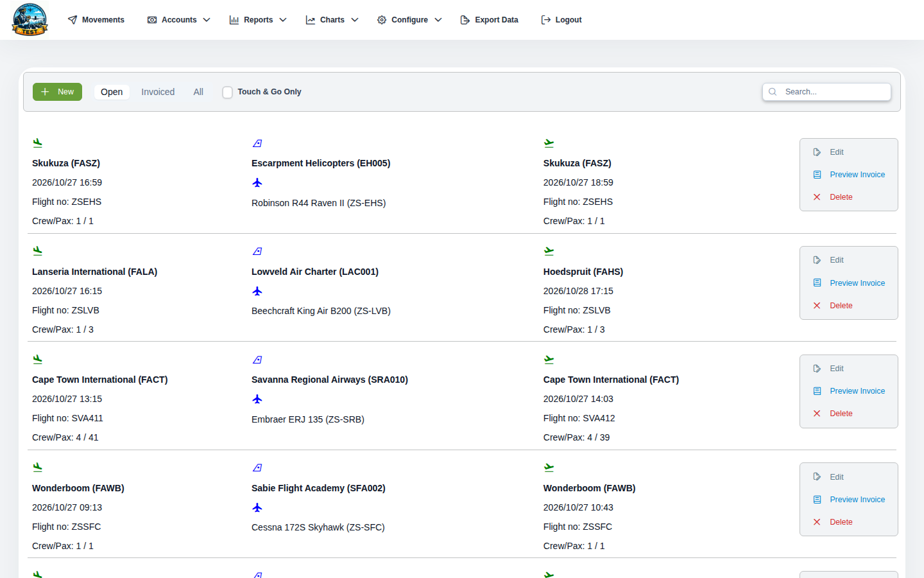Click the operator icon above Sabie Flight Academy
The width and height of the screenshot is (924, 578).
click(x=257, y=468)
